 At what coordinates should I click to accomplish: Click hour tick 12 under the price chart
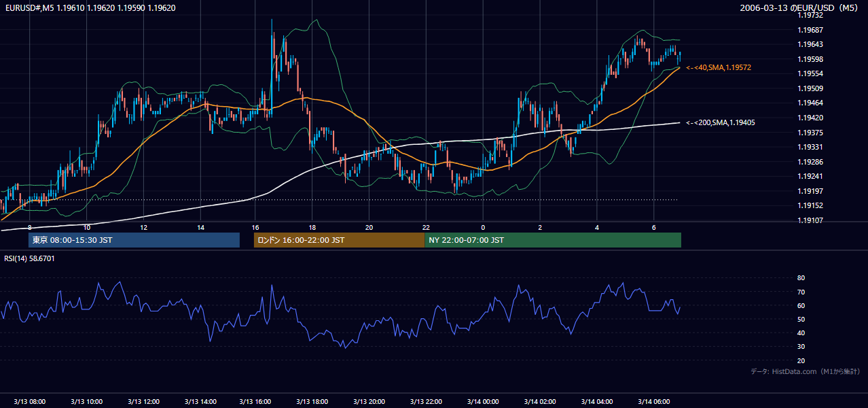tap(143, 227)
